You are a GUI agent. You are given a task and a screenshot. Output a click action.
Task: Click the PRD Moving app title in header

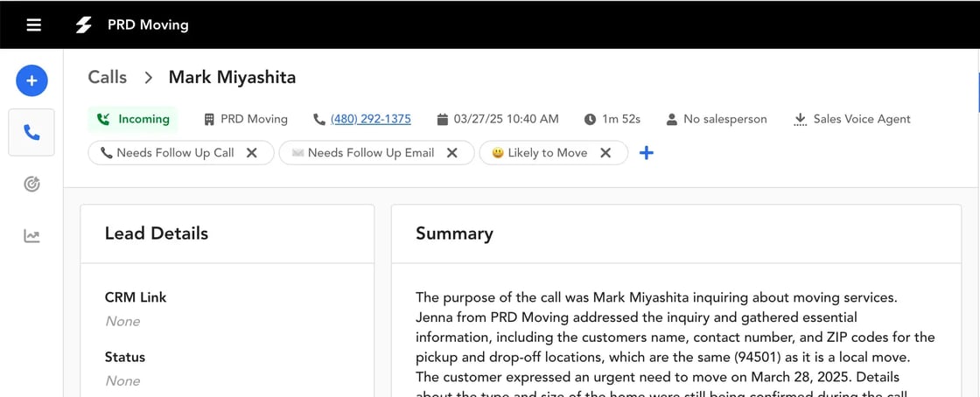pyautogui.click(x=148, y=25)
